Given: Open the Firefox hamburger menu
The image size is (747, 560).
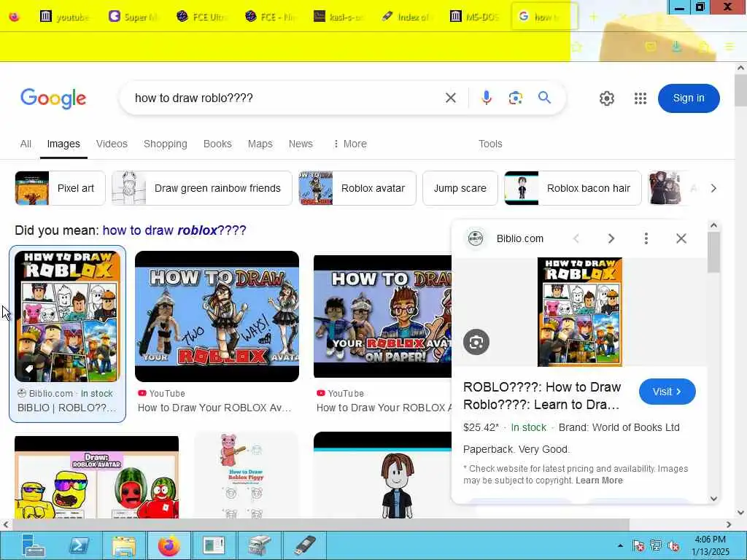Looking at the screenshot, I should [x=729, y=47].
